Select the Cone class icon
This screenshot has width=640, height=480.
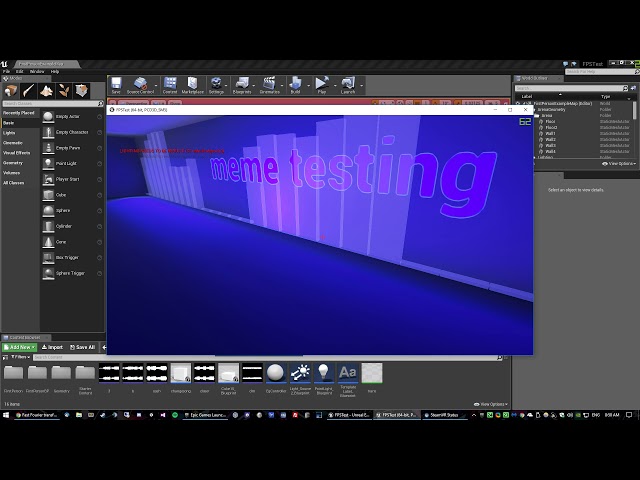click(48, 242)
